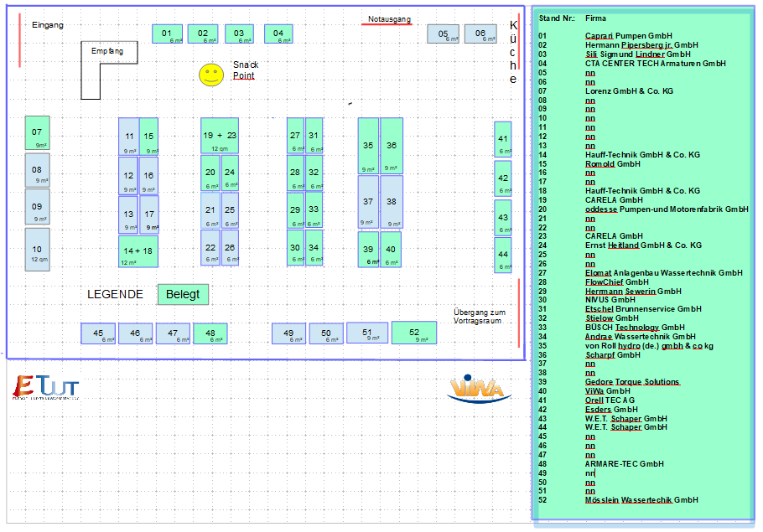Select booth 36

(x=392, y=146)
